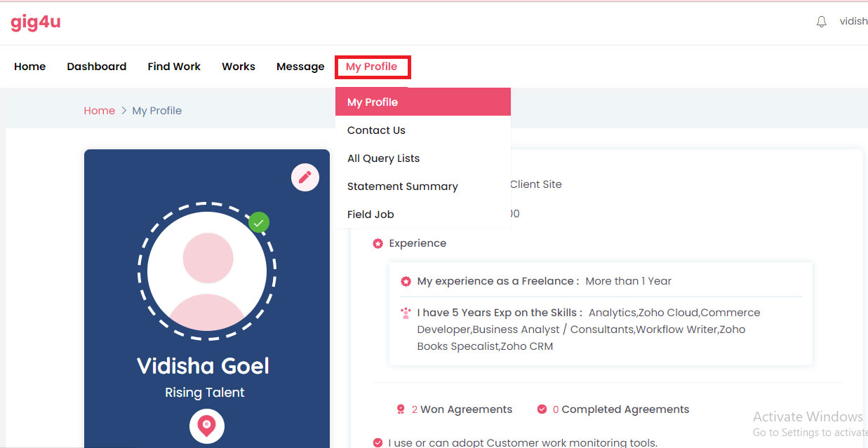Open Field Job from the dropdown
Screen dimensions: 868x448
(x=370, y=215)
